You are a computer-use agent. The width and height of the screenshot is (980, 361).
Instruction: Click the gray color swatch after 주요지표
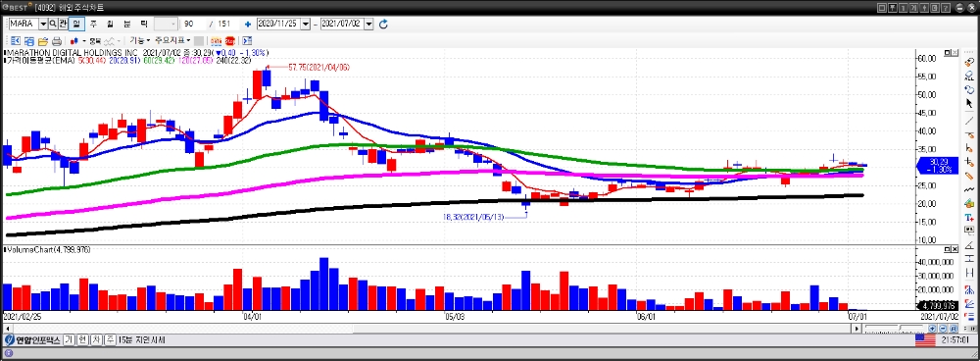point(198,40)
